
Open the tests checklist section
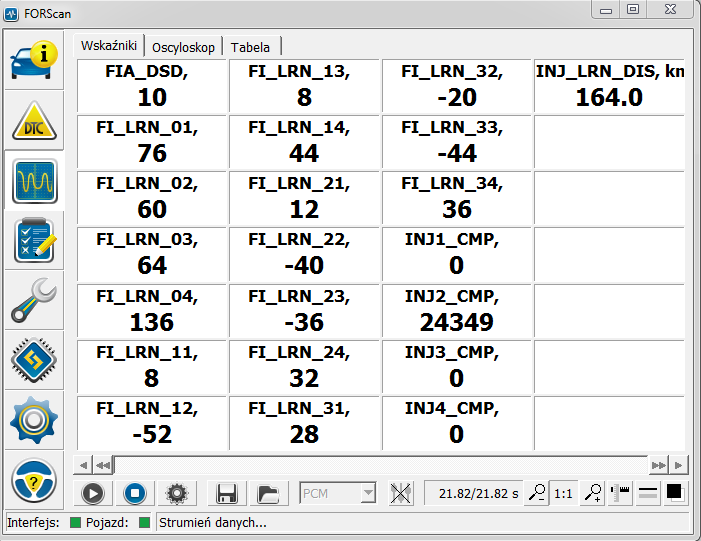(x=34, y=240)
